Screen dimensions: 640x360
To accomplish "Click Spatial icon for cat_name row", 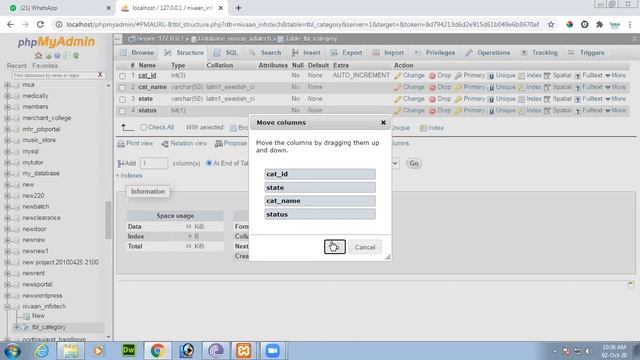I will click(547, 87).
